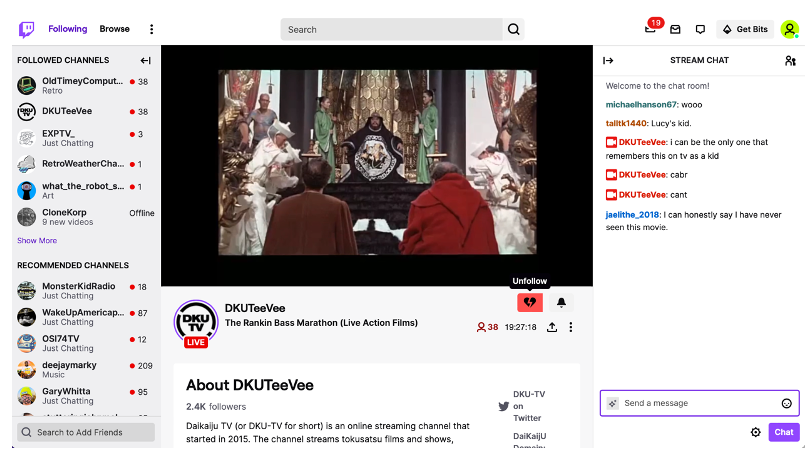Screen dimensions: 808x459
Task: Click the share upload icon
Action: pyautogui.click(x=552, y=327)
